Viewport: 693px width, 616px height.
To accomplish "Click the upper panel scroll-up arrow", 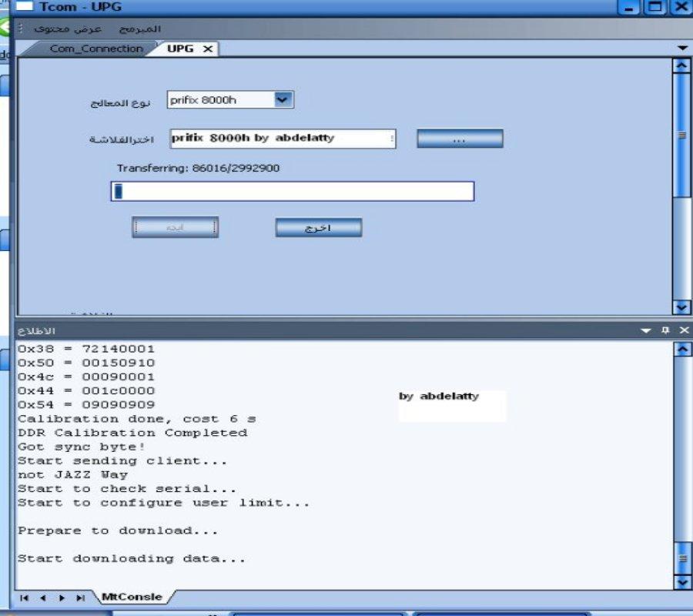I will pyautogui.click(x=681, y=65).
